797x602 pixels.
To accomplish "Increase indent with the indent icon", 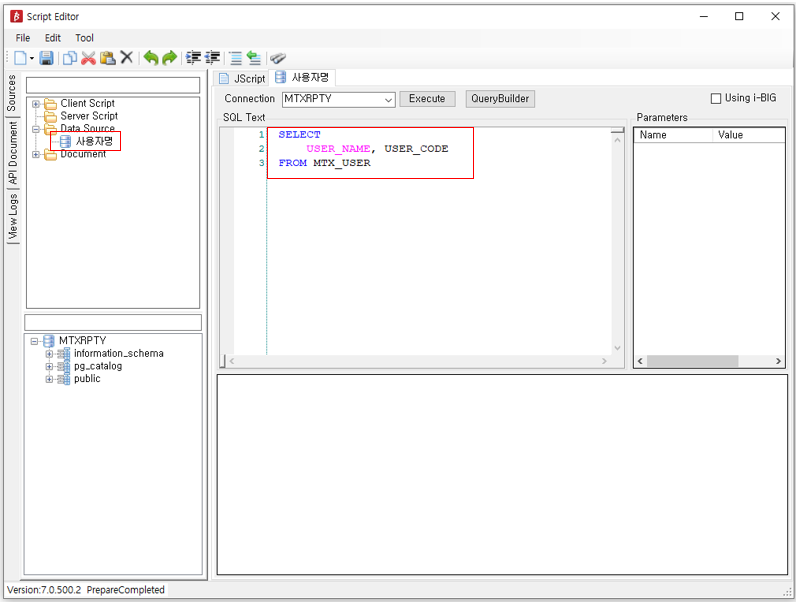I will tap(193, 58).
